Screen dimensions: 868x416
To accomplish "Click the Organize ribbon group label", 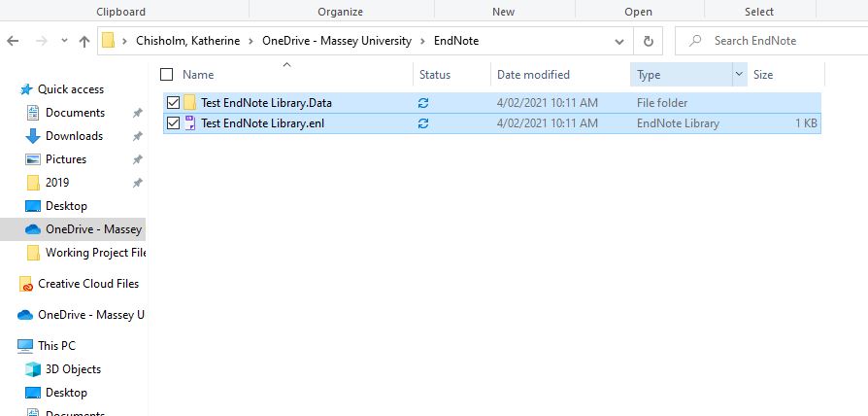I will [341, 12].
